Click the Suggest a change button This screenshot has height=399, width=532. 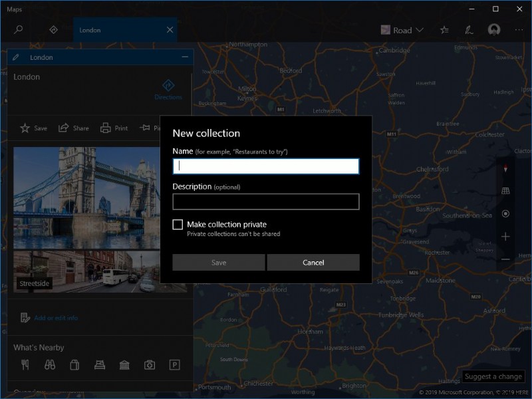tap(492, 376)
